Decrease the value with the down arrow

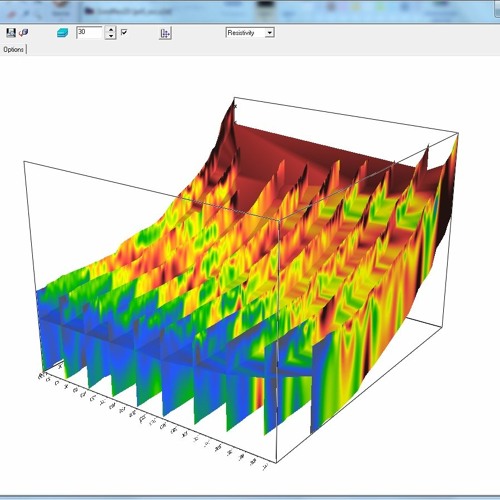pos(110,36)
